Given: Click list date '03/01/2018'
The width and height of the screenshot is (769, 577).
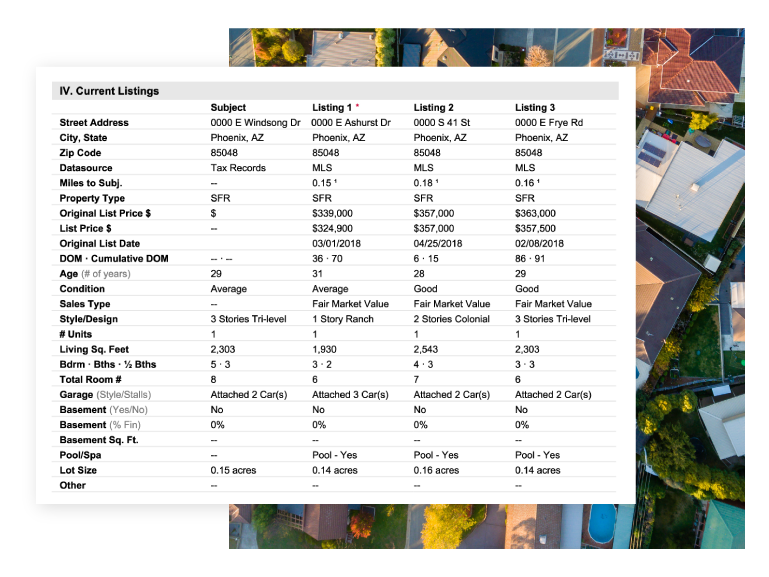Looking at the screenshot, I should pyautogui.click(x=336, y=244).
